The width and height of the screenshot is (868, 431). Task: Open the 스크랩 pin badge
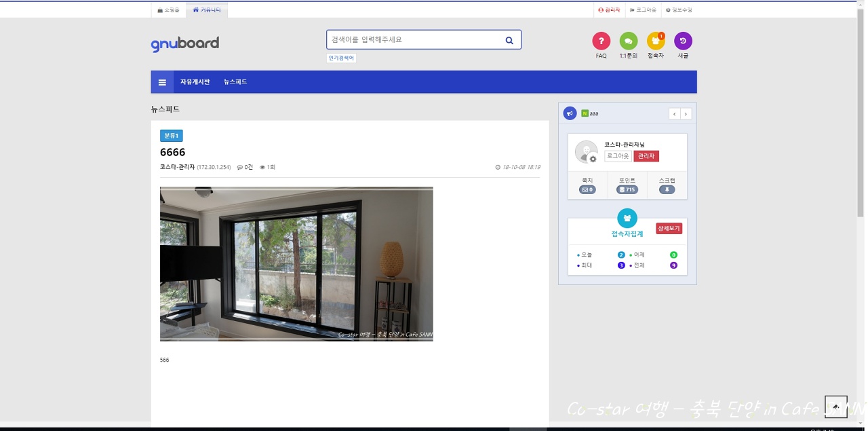tap(667, 190)
